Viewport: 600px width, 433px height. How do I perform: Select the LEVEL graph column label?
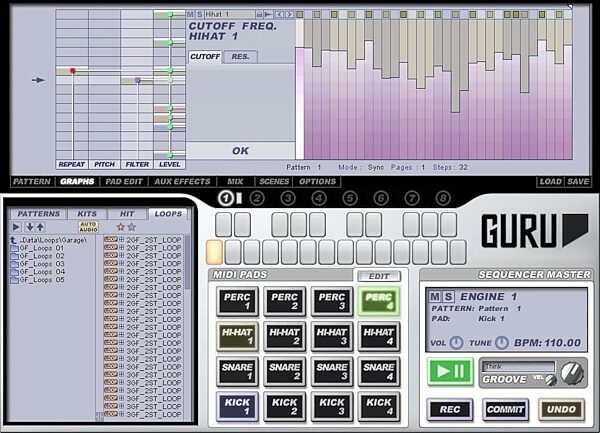(170, 164)
